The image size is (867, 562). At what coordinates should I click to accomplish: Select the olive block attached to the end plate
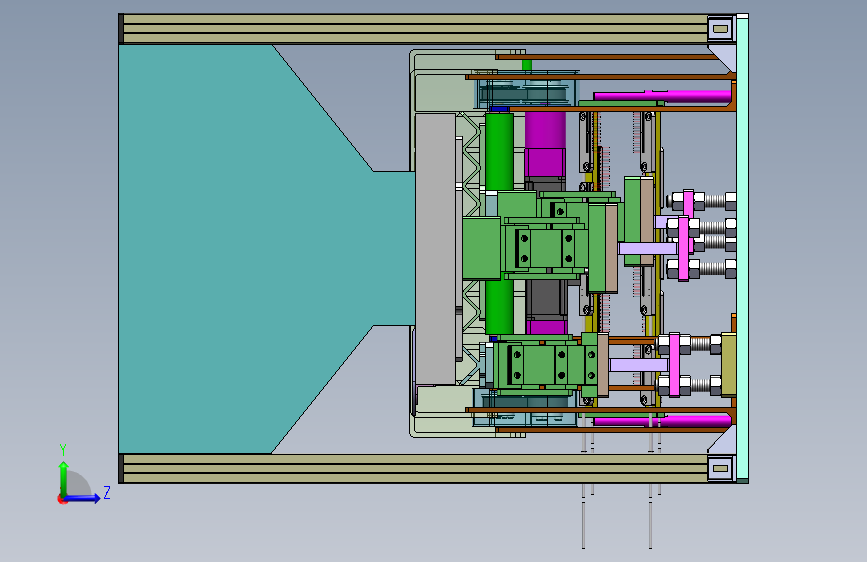729,364
